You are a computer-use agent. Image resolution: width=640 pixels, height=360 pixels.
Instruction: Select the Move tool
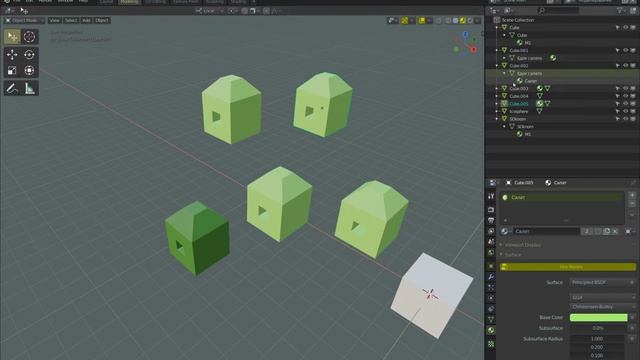pyautogui.click(x=12, y=54)
